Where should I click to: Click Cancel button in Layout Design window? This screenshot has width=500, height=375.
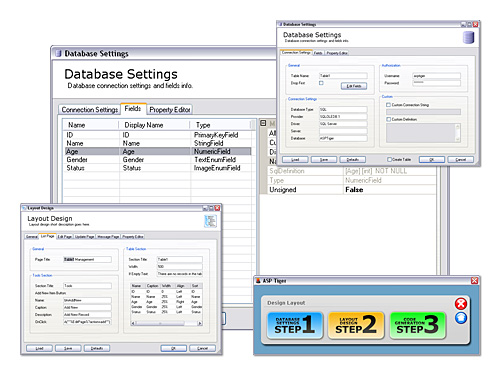click(202, 348)
